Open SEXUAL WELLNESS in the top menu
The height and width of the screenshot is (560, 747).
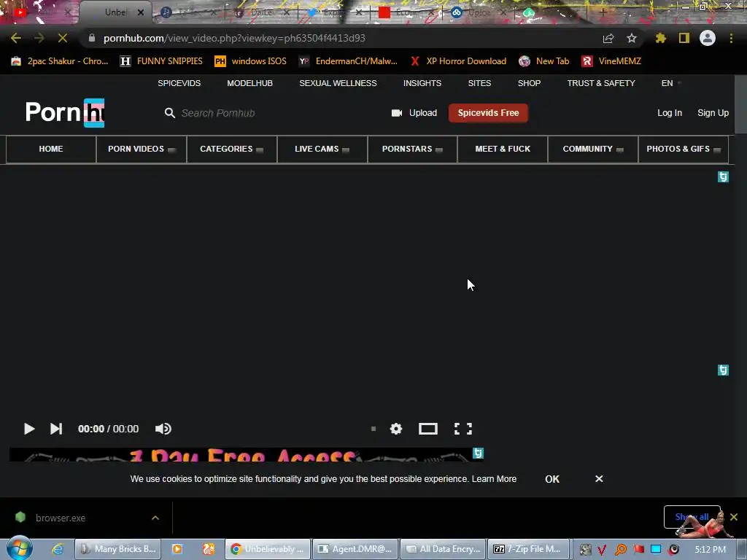tap(338, 83)
